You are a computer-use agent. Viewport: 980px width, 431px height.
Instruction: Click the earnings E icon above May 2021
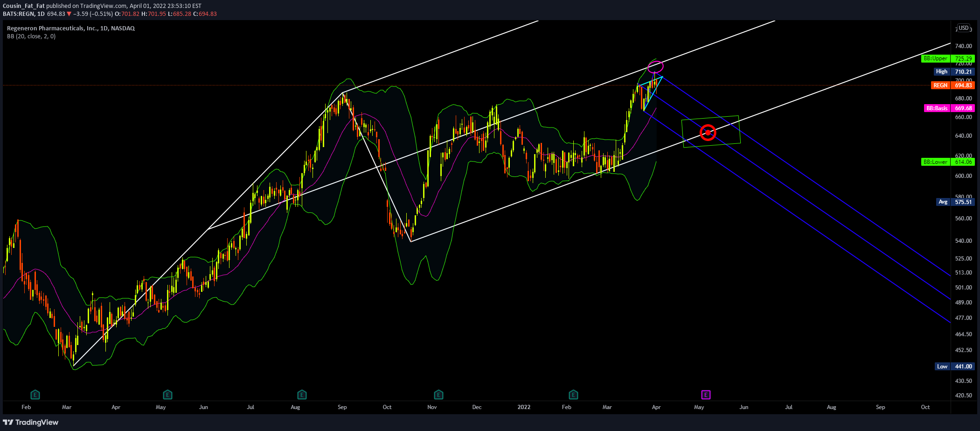click(167, 395)
